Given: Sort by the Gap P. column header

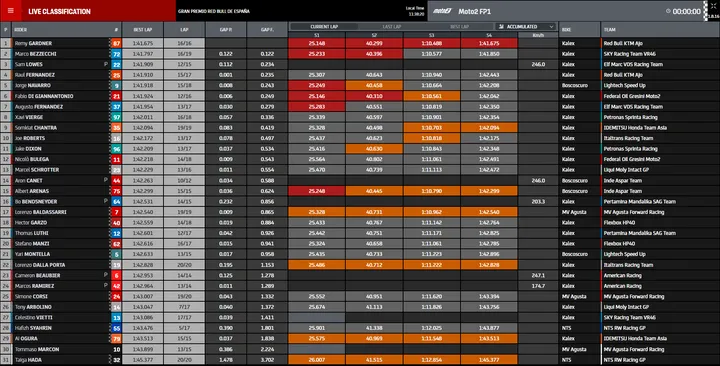Looking at the screenshot, I should (225, 29).
